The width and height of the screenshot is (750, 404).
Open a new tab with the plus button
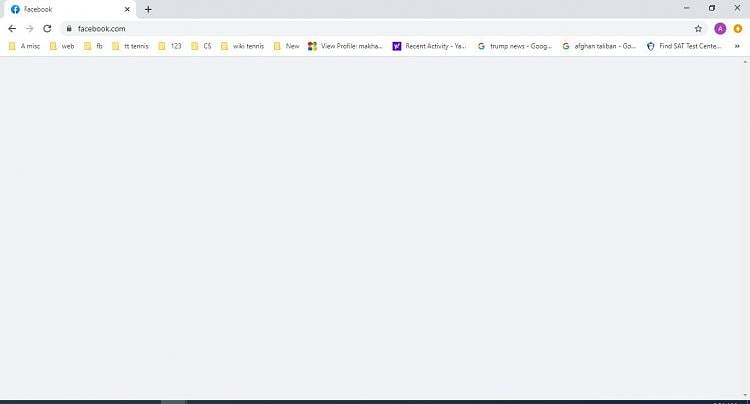click(148, 9)
